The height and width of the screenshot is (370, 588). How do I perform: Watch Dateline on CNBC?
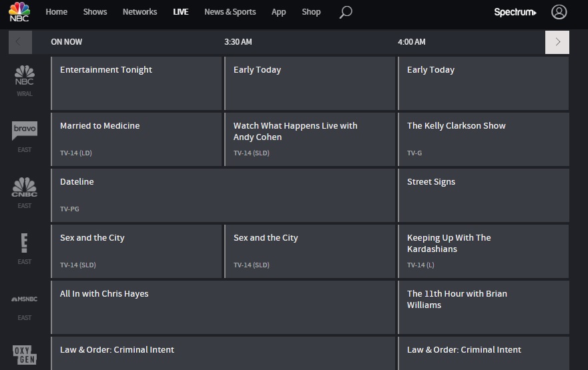[x=223, y=195]
